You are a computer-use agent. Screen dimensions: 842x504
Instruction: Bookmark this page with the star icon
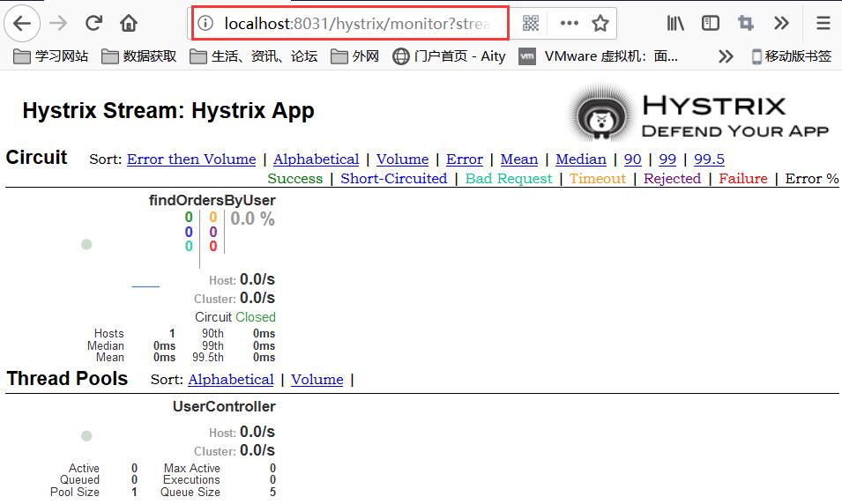click(600, 23)
